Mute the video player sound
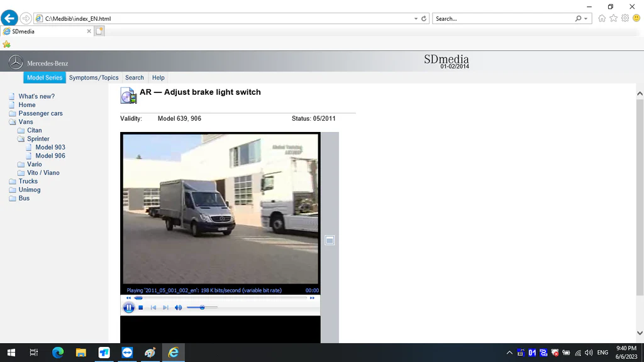Screen dimensions: 644x362 [178, 307]
